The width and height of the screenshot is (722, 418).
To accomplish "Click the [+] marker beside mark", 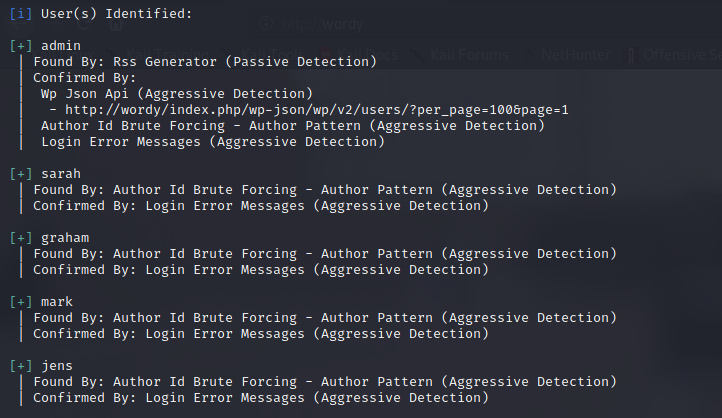I will tap(21, 302).
